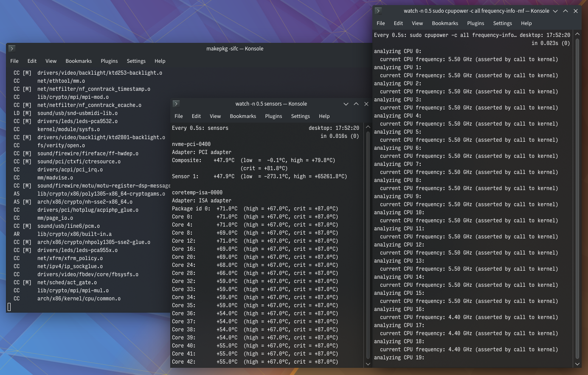Click the 'coretemp-isa-0000' line in sensors output
The image size is (588, 375).
[x=197, y=193]
